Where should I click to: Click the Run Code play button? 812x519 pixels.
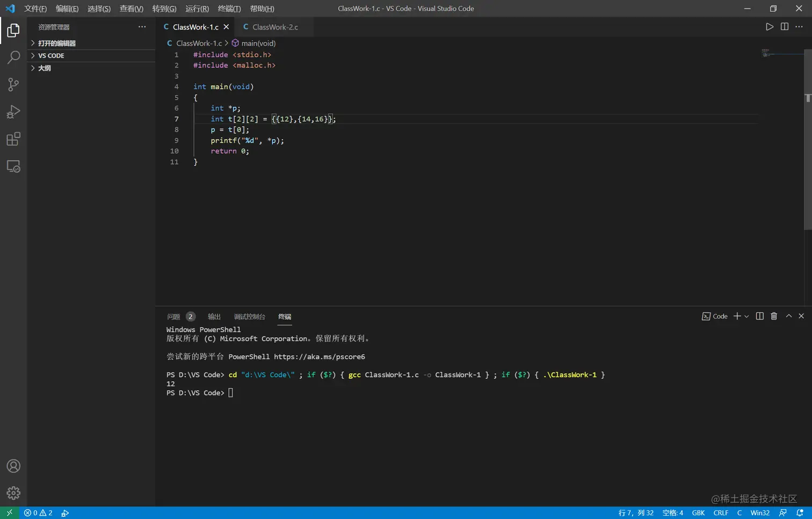[x=770, y=27]
